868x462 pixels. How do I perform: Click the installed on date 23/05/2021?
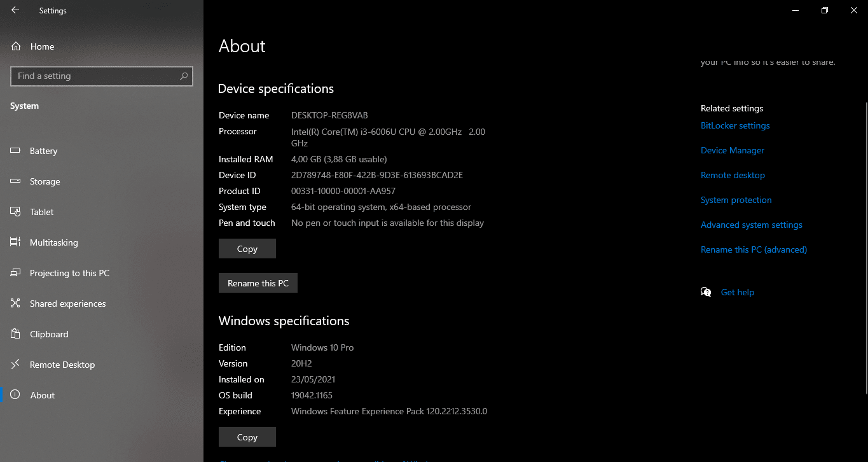point(313,379)
